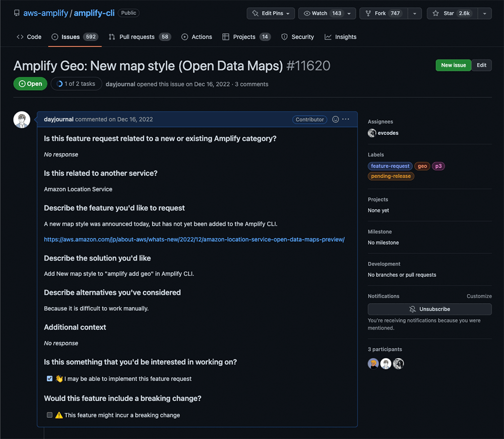Open the Code tab
This screenshot has height=439, width=504.
click(29, 37)
